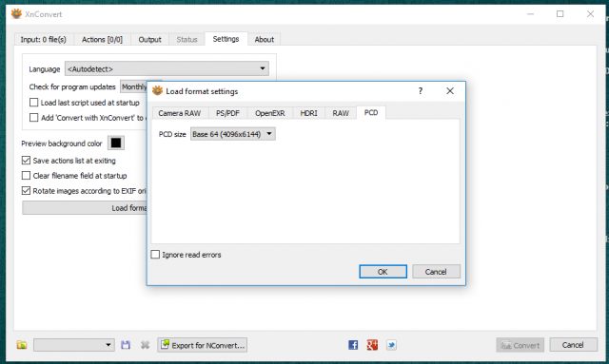Open the Google Plus icon
The height and width of the screenshot is (364, 609).
[372, 345]
